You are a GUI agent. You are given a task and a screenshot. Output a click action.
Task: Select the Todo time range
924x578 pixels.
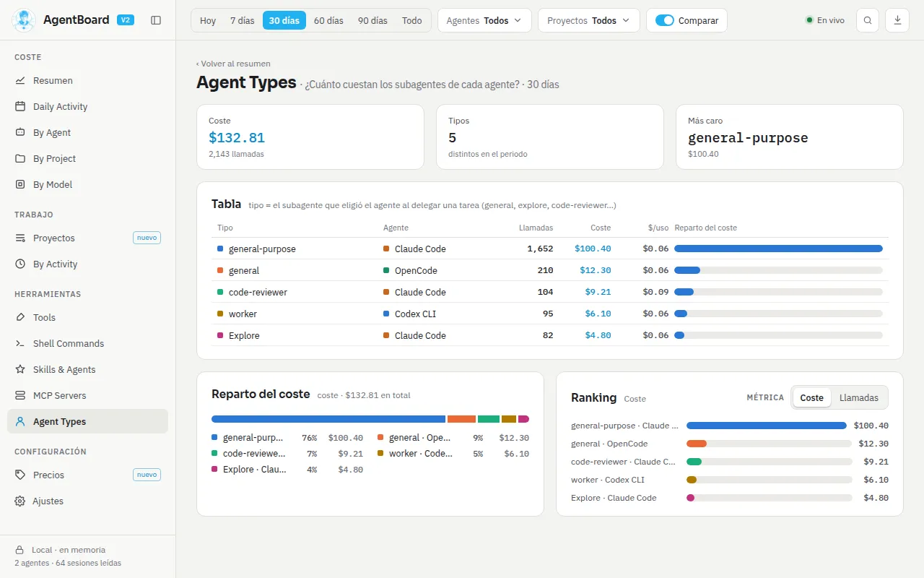pyautogui.click(x=412, y=20)
